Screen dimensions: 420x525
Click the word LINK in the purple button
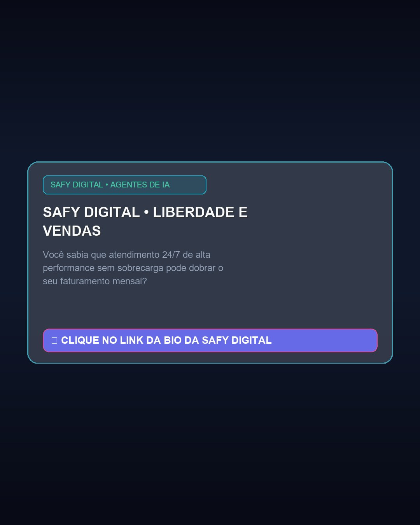pyautogui.click(x=132, y=340)
